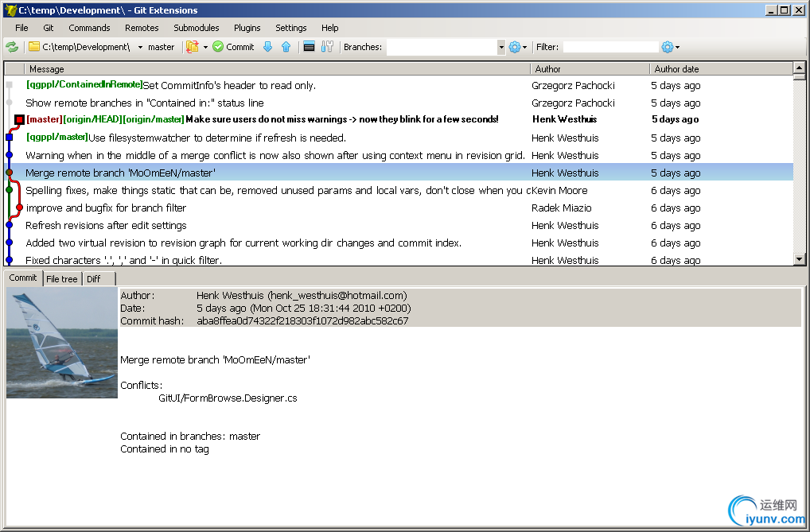
Task: Click the branch filter gear icon
Action: coord(515,47)
